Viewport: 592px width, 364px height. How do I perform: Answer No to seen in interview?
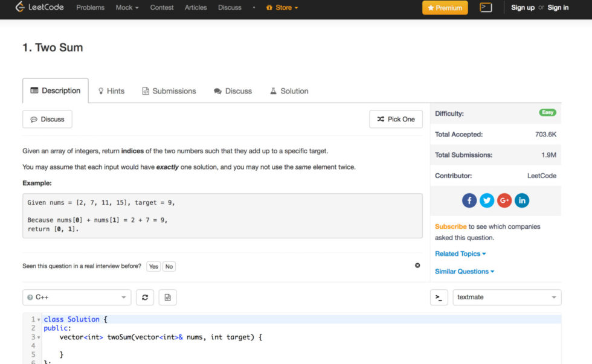169,266
